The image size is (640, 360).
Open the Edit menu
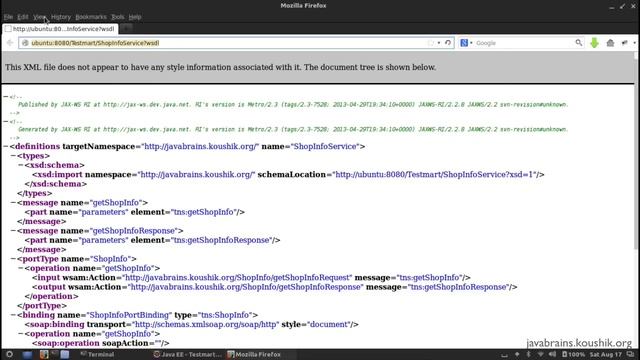(x=22, y=17)
